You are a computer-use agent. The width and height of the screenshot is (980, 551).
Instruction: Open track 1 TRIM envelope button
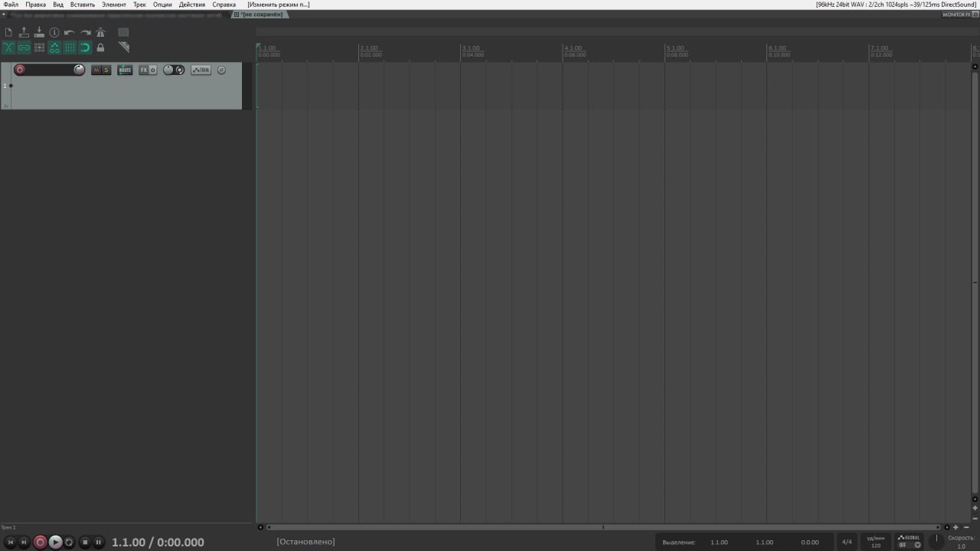[201, 70]
